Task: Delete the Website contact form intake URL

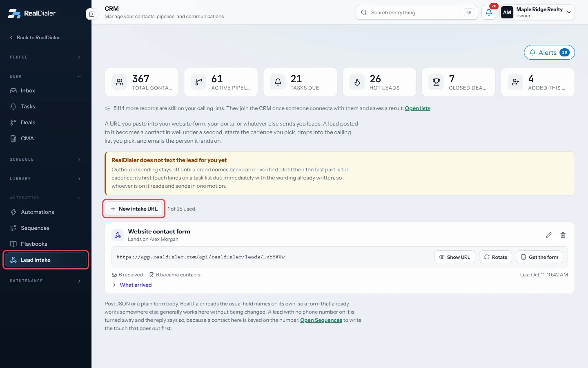Action: [x=563, y=235]
